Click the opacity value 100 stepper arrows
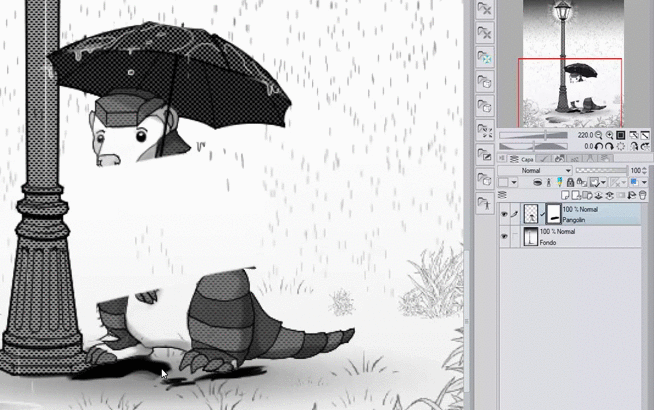This screenshot has width=654, height=410. (644, 170)
